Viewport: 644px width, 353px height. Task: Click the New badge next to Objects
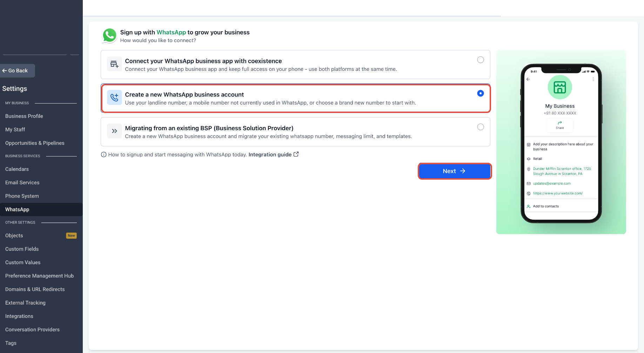[x=72, y=236]
